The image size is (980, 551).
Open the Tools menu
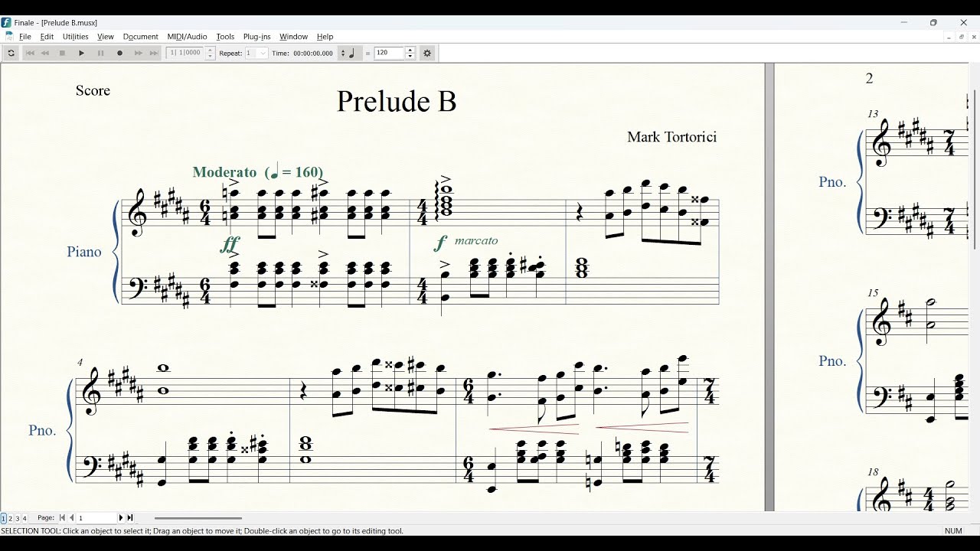coord(225,36)
